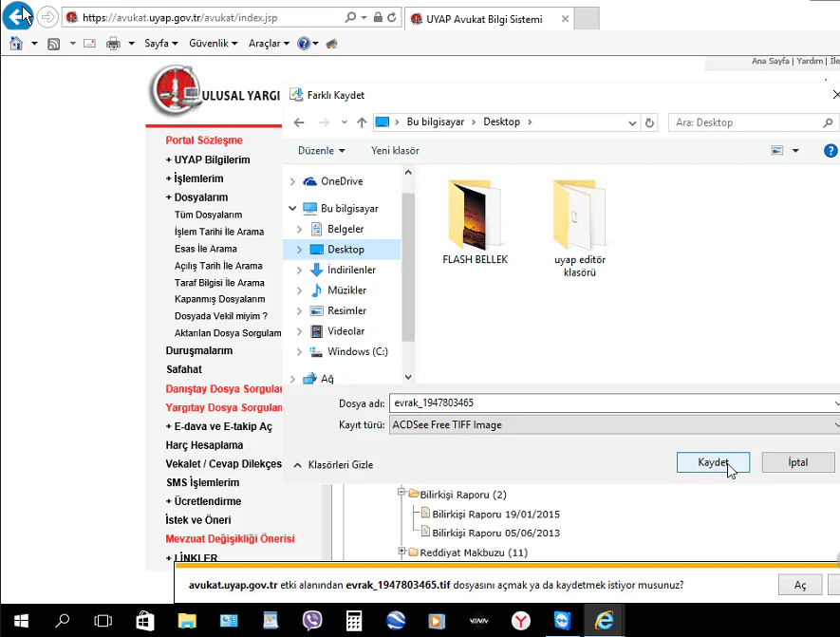Expand the Windows (C:) drive node
840x637 pixels.
click(x=300, y=352)
